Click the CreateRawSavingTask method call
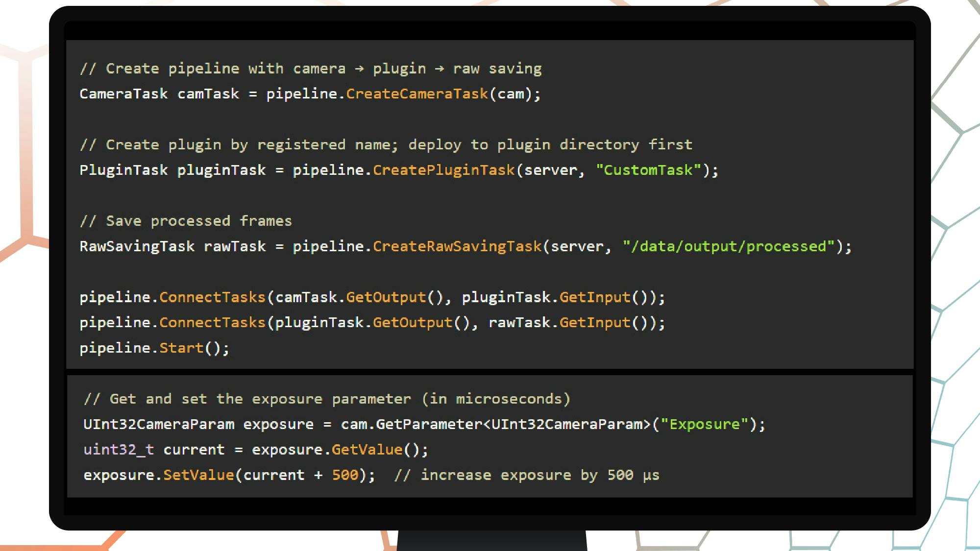This screenshot has width=980, height=551. (457, 246)
